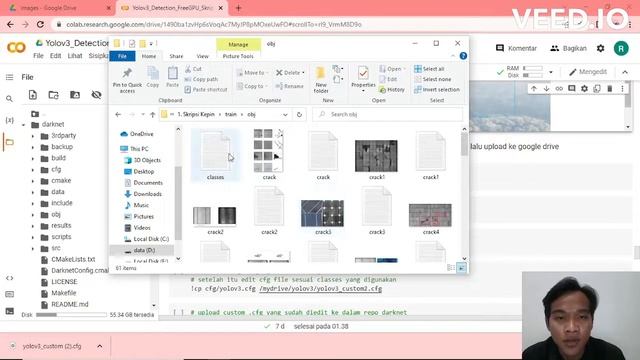This screenshot has width=640, height=360.
Task: Switch to Share ribbon tab
Action: (x=176, y=56)
